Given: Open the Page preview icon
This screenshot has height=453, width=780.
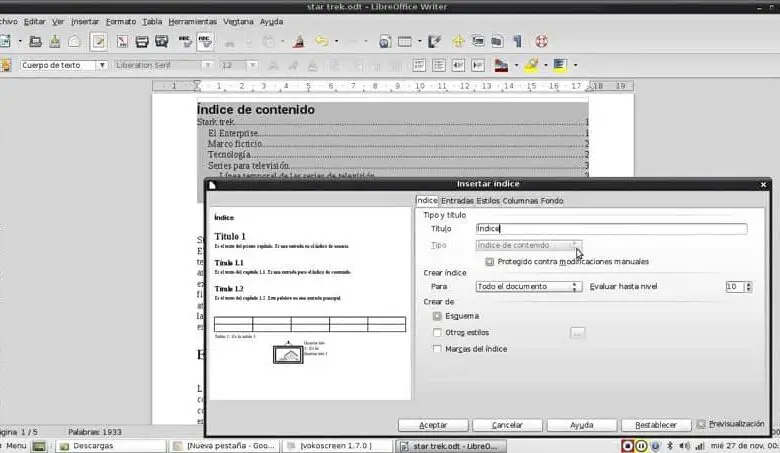Looking at the screenshot, I should click(x=161, y=42).
